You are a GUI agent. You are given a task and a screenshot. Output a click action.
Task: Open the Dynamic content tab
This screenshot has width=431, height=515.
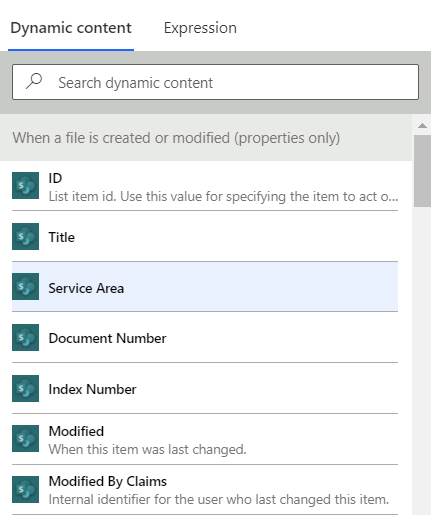71,28
